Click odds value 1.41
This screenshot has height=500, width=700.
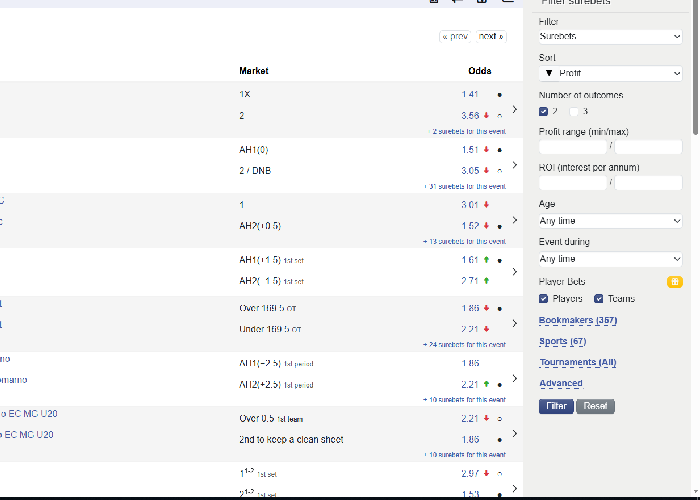click(470, 95)
